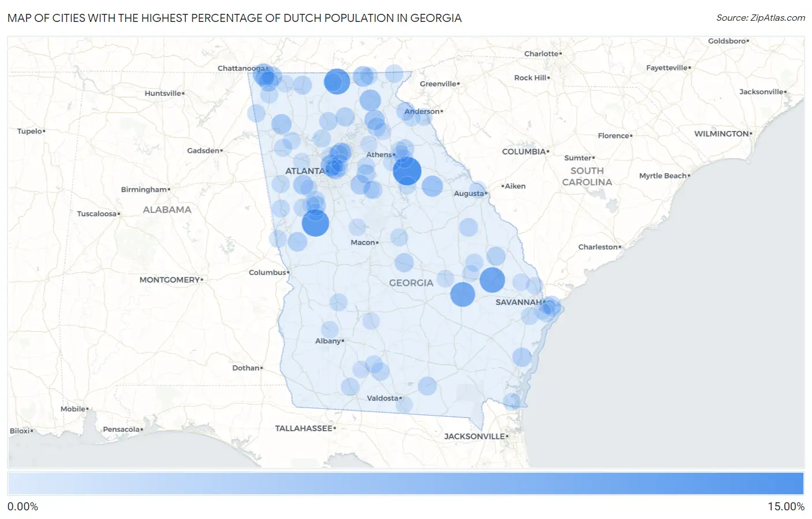
Task: Click the Tupelo city label
Action: click(29, 132)
